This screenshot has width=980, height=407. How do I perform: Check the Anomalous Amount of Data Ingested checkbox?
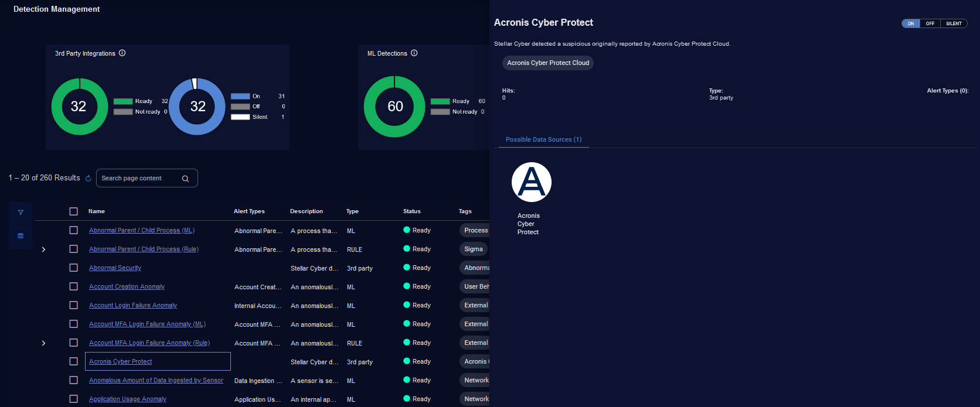click(x=73, y=380)
